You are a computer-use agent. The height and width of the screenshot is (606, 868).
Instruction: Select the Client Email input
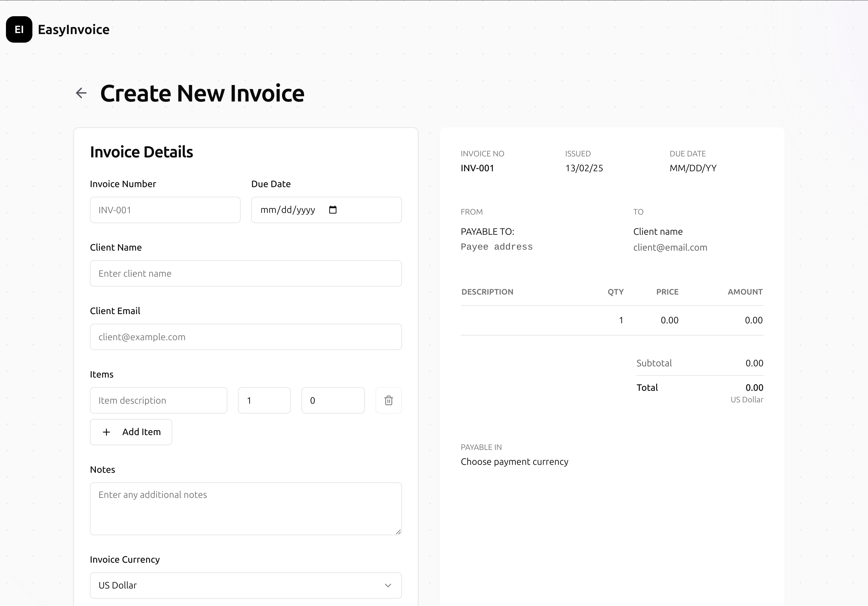[x=246, y=337]
